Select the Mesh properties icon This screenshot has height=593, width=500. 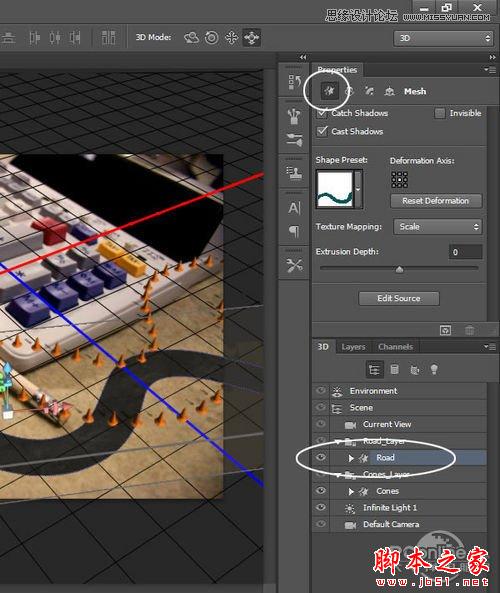(x=329, y=91)
